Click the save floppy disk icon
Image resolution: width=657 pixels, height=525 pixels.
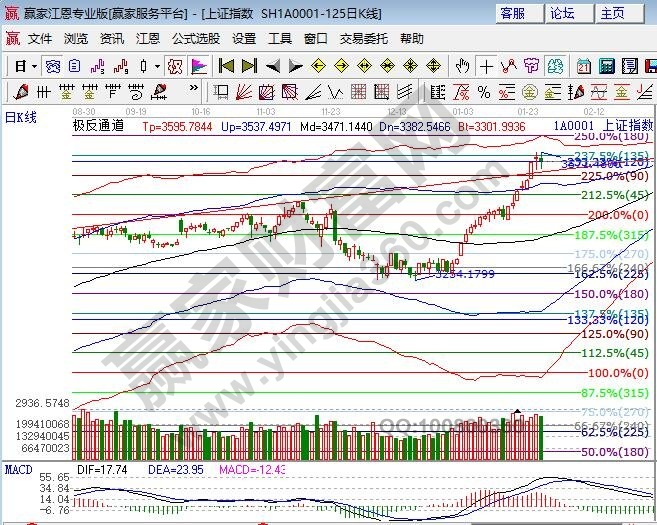650,66
